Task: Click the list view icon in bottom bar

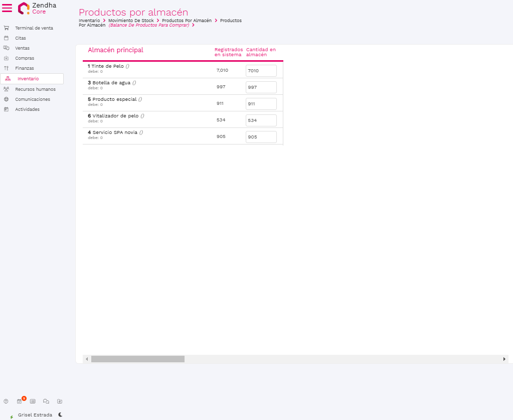Action: pyautogui.click(x=33, y=401)
